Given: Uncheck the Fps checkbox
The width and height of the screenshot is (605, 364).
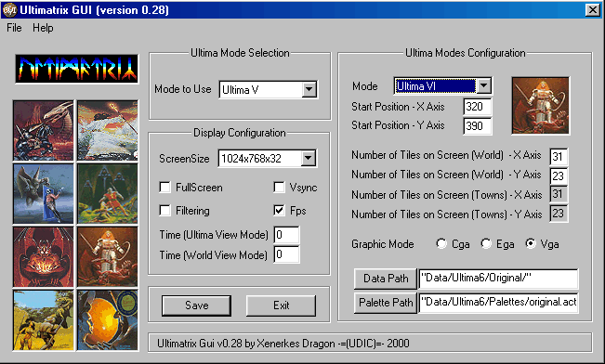Looking at the screenshot, I should click(279, 210).
